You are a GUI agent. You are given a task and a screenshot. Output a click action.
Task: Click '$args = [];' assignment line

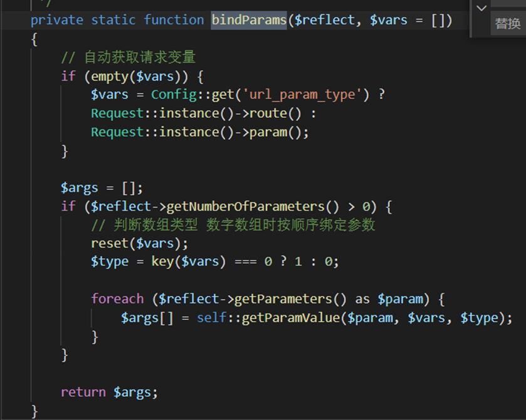(x=102, y=188)
